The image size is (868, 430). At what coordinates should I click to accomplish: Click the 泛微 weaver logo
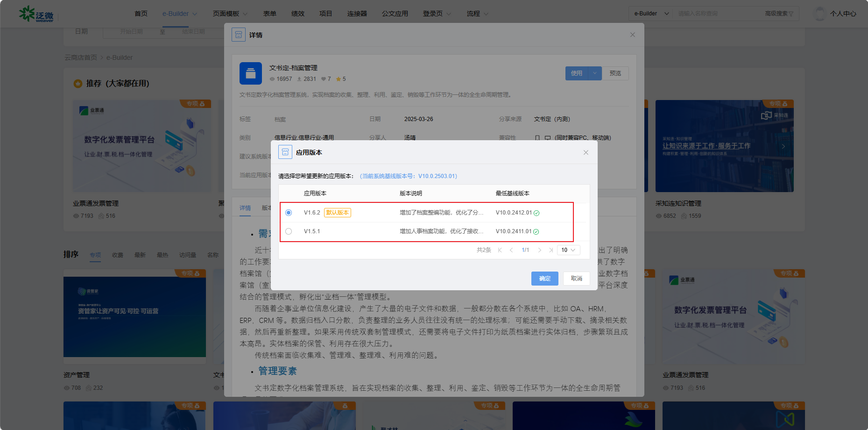[36, 14]
